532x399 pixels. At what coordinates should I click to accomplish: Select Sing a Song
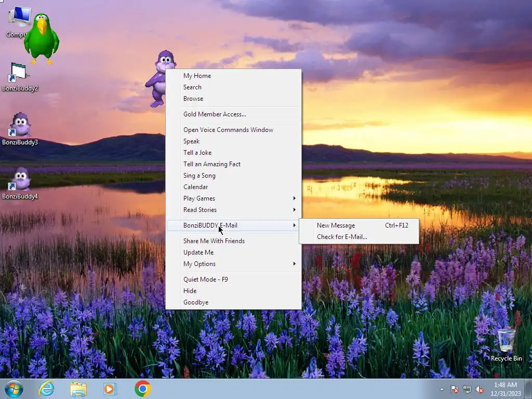234,176
